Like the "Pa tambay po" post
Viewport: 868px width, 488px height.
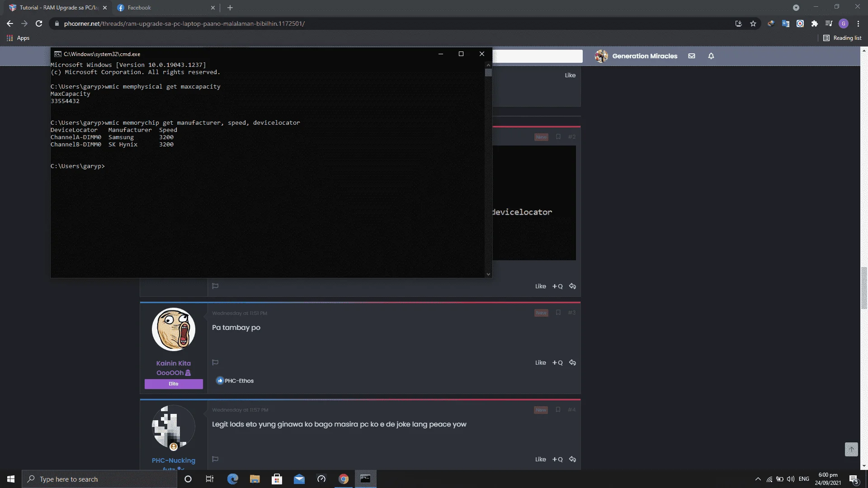click(x=541, y=362)
